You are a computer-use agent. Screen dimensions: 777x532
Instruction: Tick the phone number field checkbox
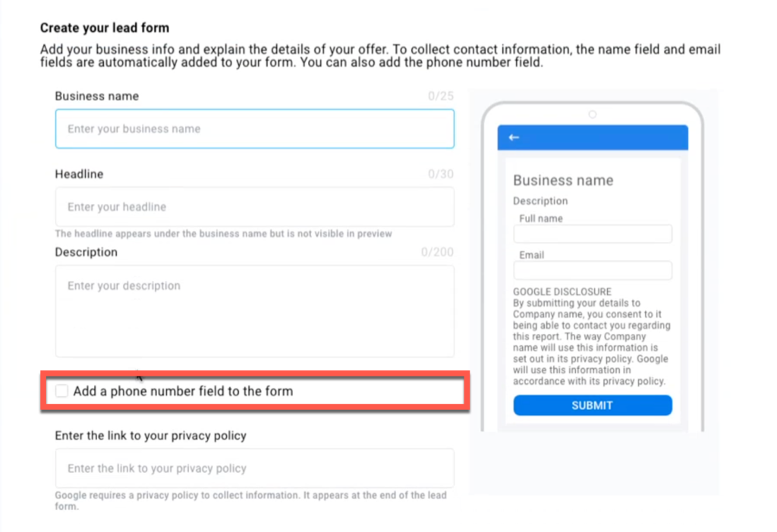61,391
